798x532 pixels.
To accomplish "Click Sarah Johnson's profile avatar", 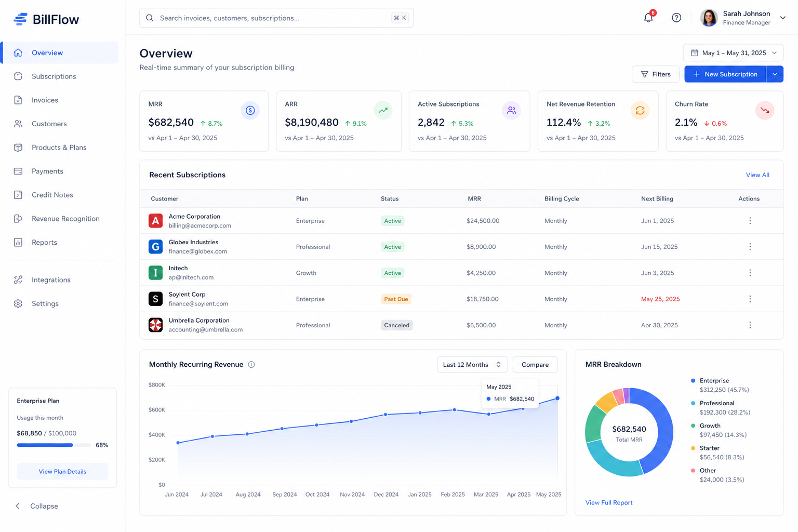I will (x=709, y=18).
